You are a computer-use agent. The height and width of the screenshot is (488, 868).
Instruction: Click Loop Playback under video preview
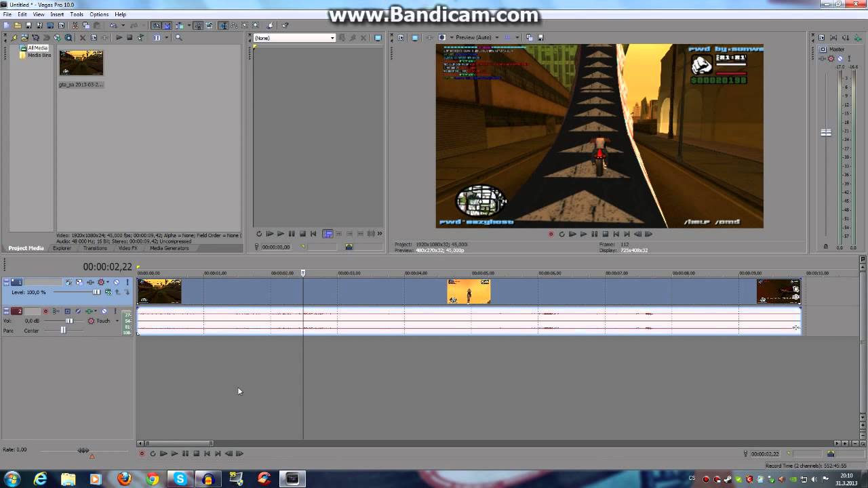(x=561, y=234)
